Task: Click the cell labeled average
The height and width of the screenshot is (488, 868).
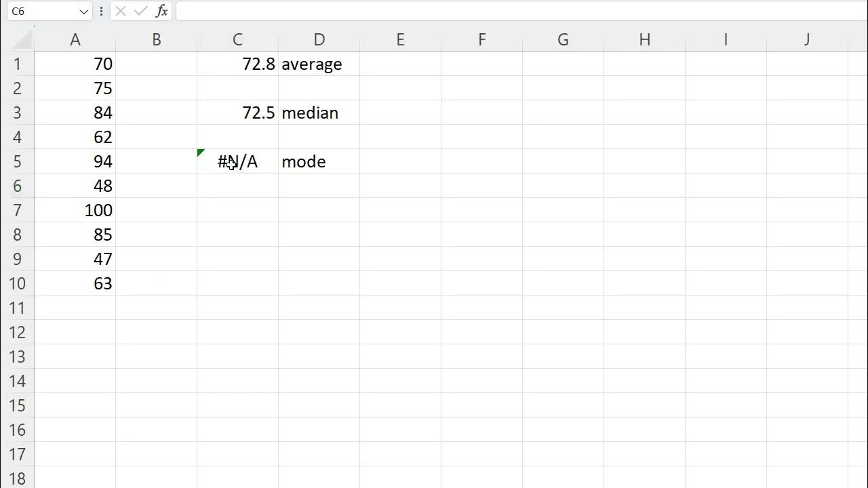Action: [x=319, y=64]
